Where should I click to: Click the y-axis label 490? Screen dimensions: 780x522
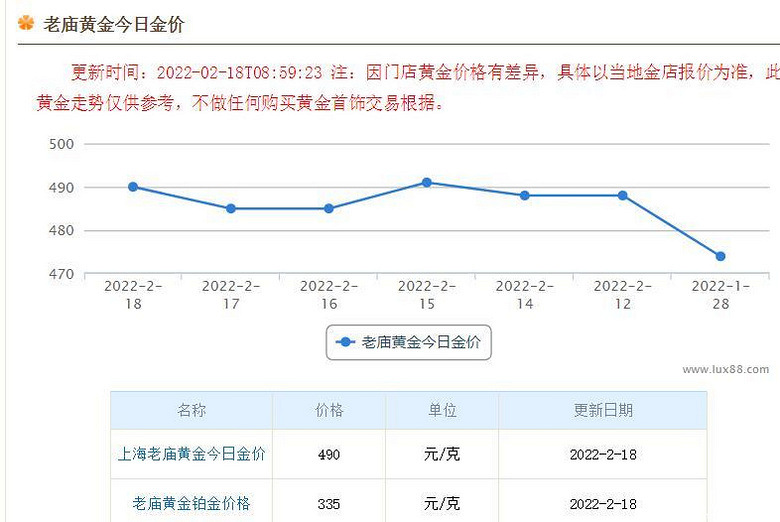[61, 188]
